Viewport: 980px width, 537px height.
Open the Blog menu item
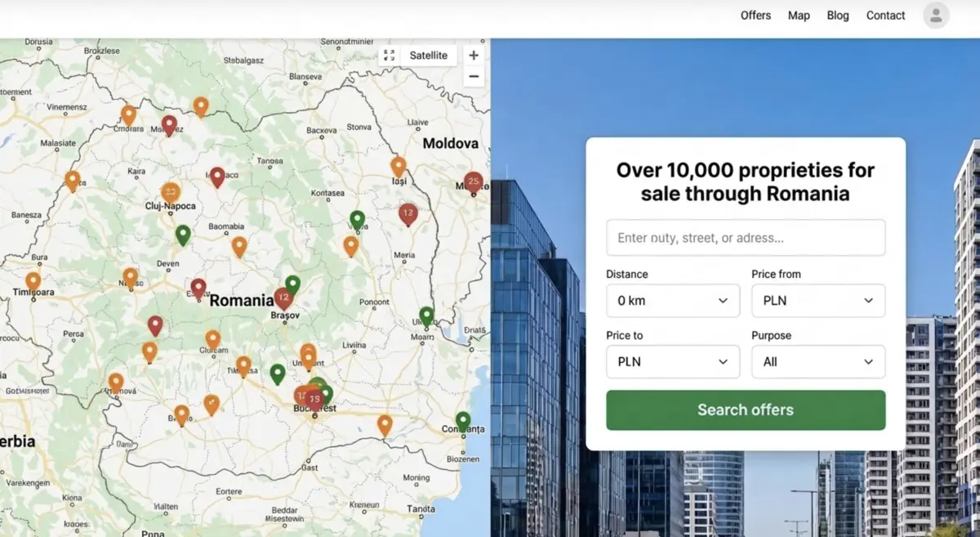(838, 16)
